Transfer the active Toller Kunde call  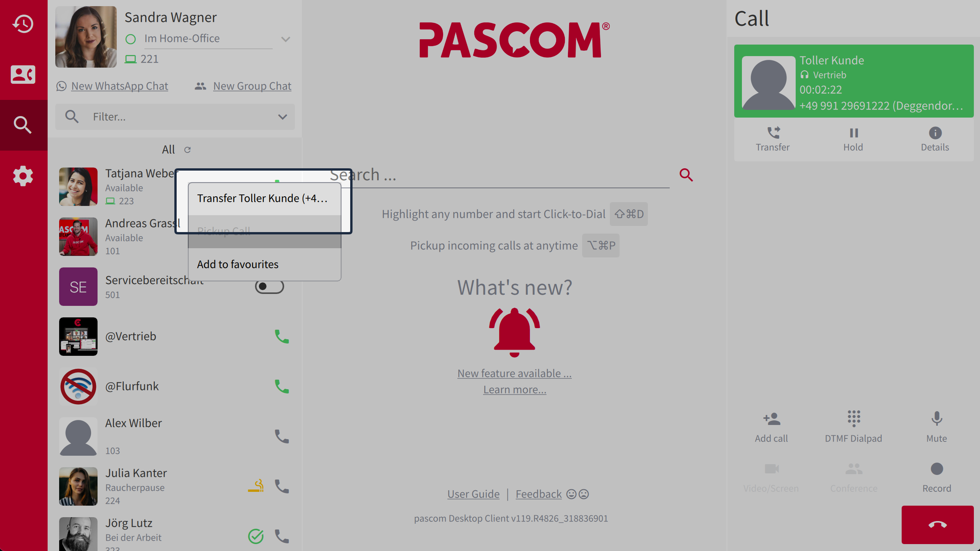tap(772, 138)
